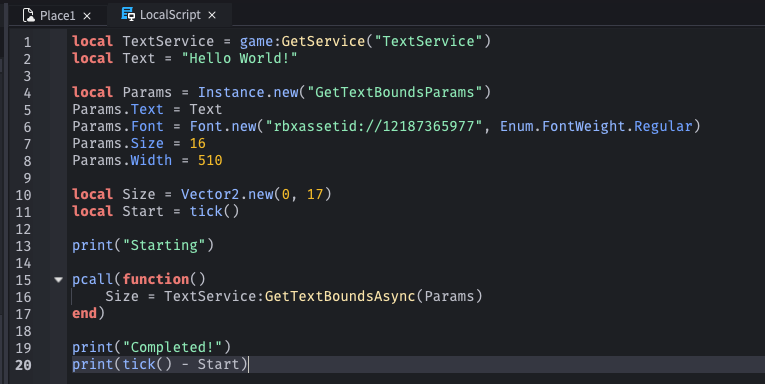Click Vector2.new on line 10
The height and width of the screenshot is (384, 765).
click(x=227, y=194)
